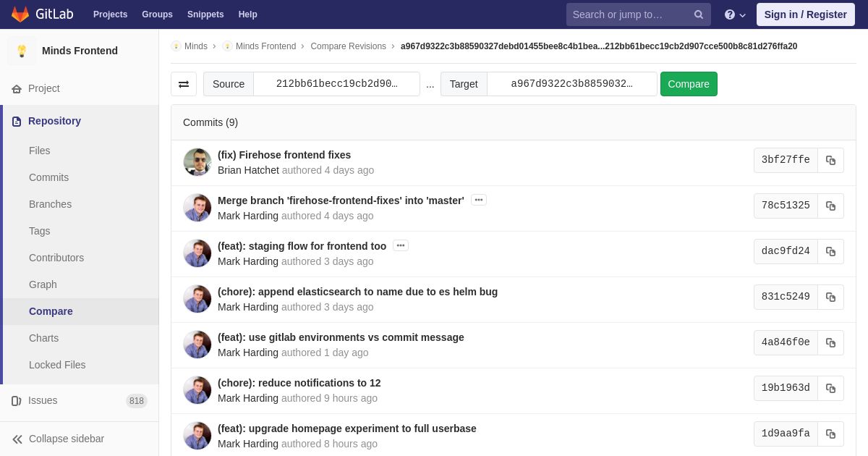Copy commit SHA 831c5249

coord(830,297)
